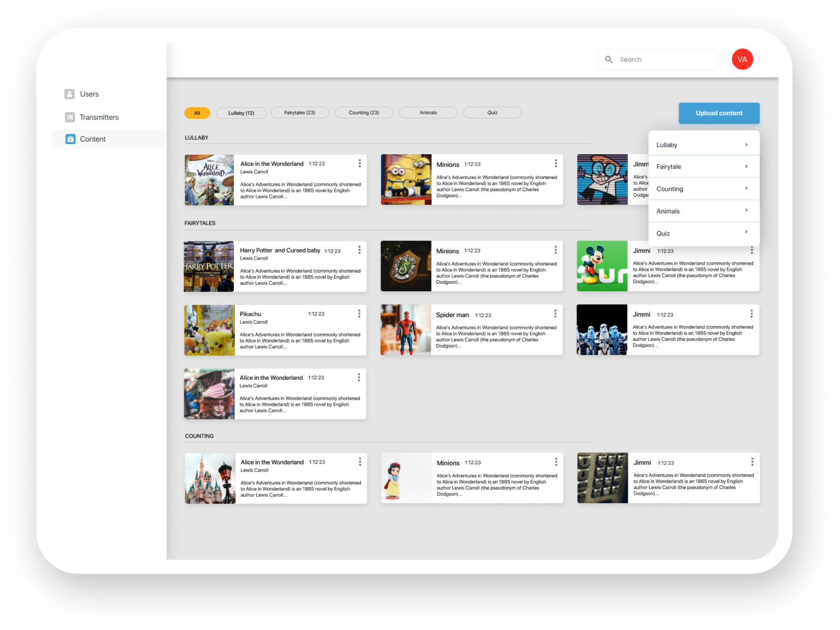Go to Users in sidebar
840x630 pixels.
(89, 94)
